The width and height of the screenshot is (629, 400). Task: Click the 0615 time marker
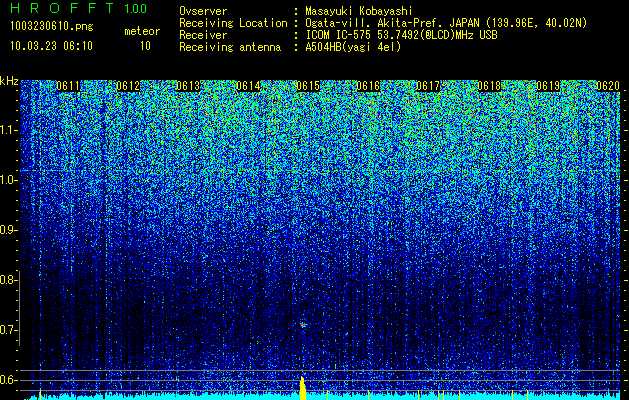(x=308, y=86)
